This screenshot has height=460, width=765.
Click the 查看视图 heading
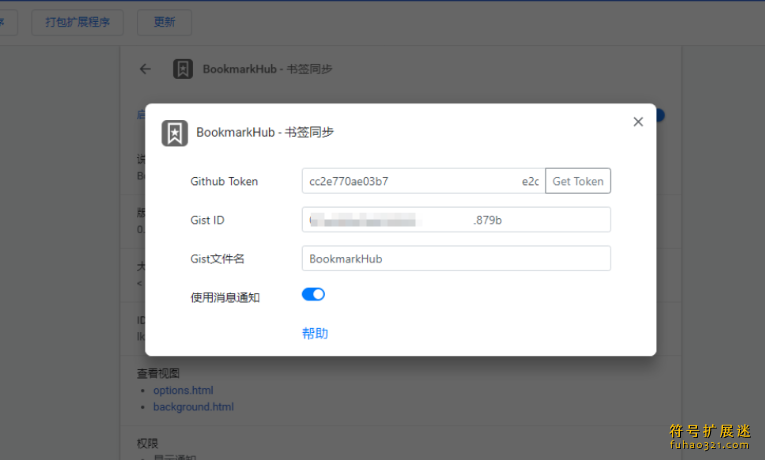pyautogui.click(x=158, y=374)
